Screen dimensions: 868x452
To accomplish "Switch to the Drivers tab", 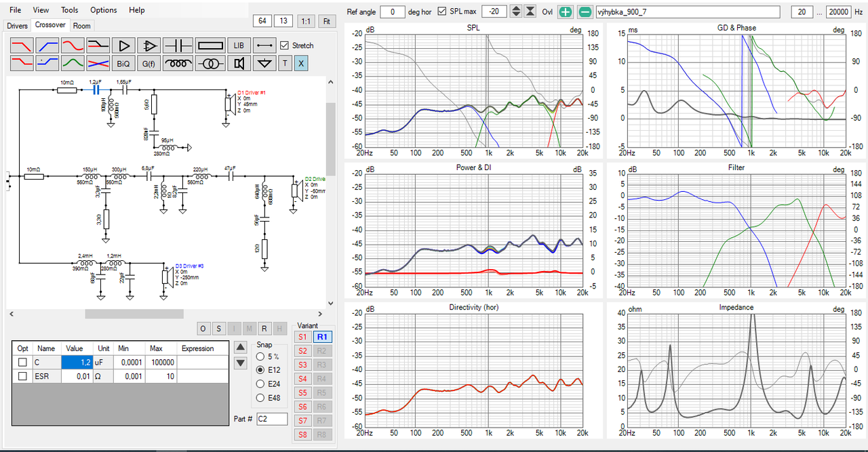I will pos(18,26).
